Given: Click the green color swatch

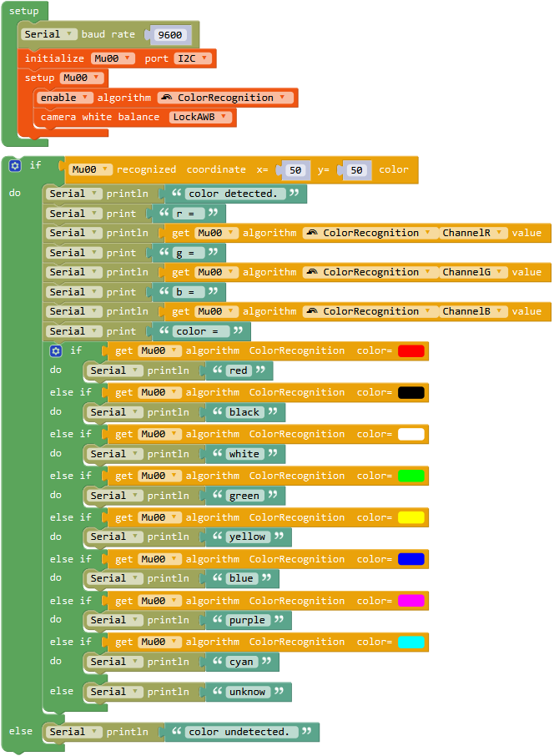Looking at the screenshot, I should point(411,476).
